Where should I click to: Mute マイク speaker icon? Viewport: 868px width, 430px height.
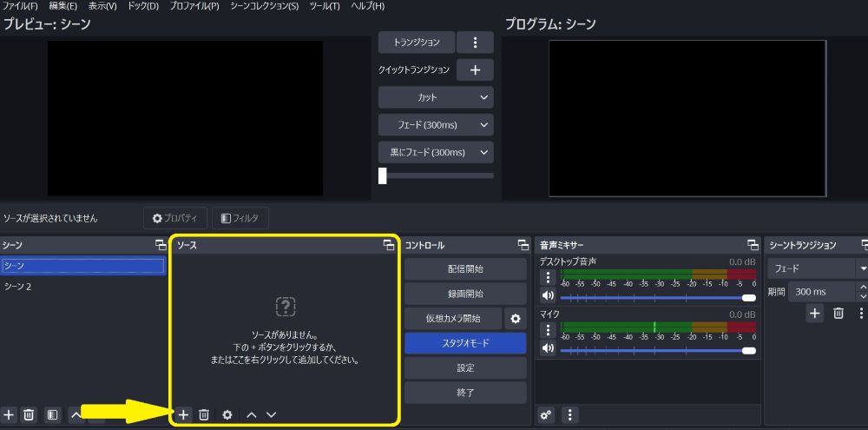548,348
